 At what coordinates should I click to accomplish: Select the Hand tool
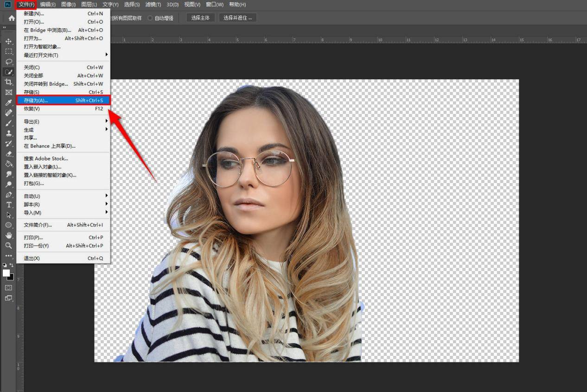[8, 235]
